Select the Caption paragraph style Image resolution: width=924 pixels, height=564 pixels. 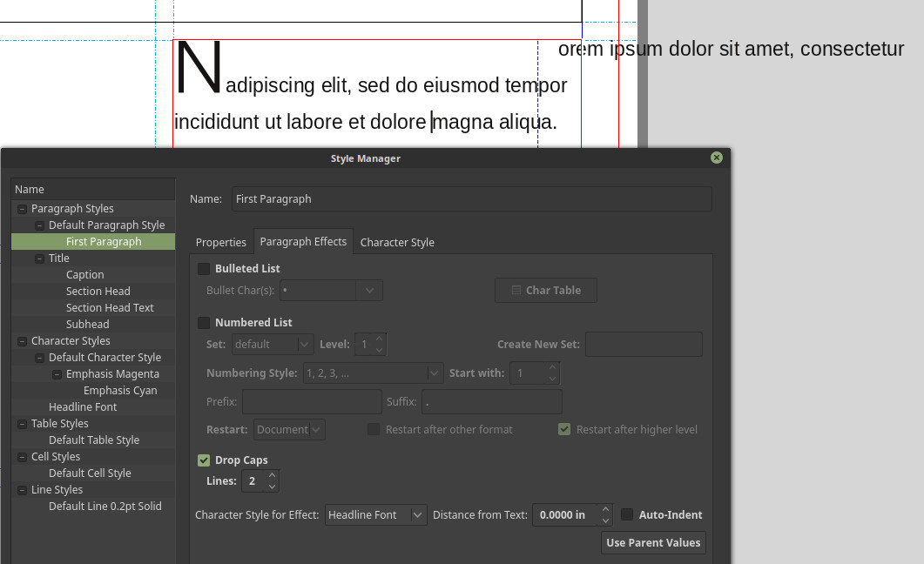click(84, 275)
